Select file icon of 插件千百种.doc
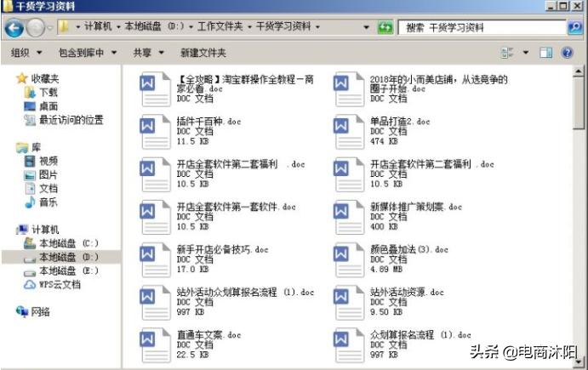 pyautogui.click(x=155, y=132)
